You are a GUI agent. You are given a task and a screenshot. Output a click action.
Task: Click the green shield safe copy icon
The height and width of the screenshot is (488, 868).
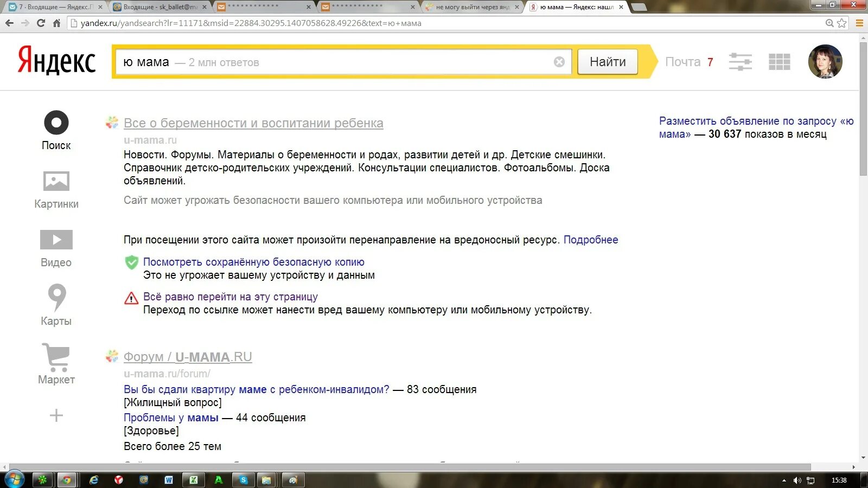pos(131,262)
